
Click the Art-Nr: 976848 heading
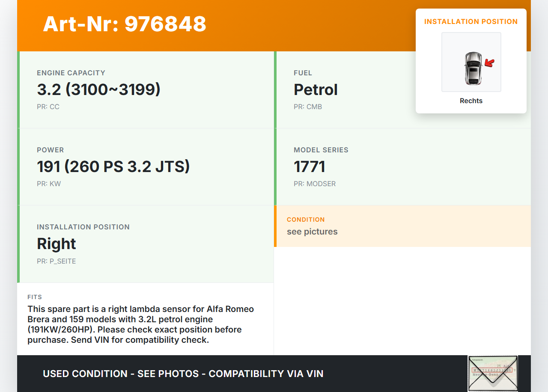click(125, 24)
